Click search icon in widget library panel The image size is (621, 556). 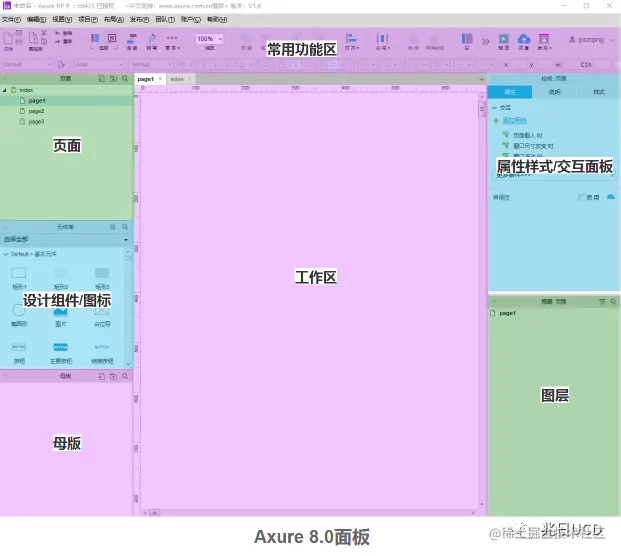(125, 227)
